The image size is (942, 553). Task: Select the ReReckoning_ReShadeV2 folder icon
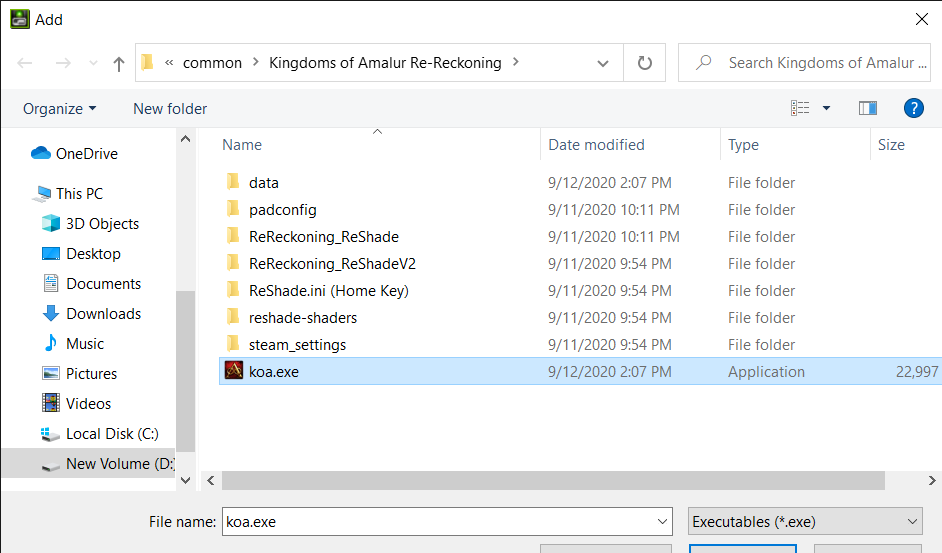[233, 263]
